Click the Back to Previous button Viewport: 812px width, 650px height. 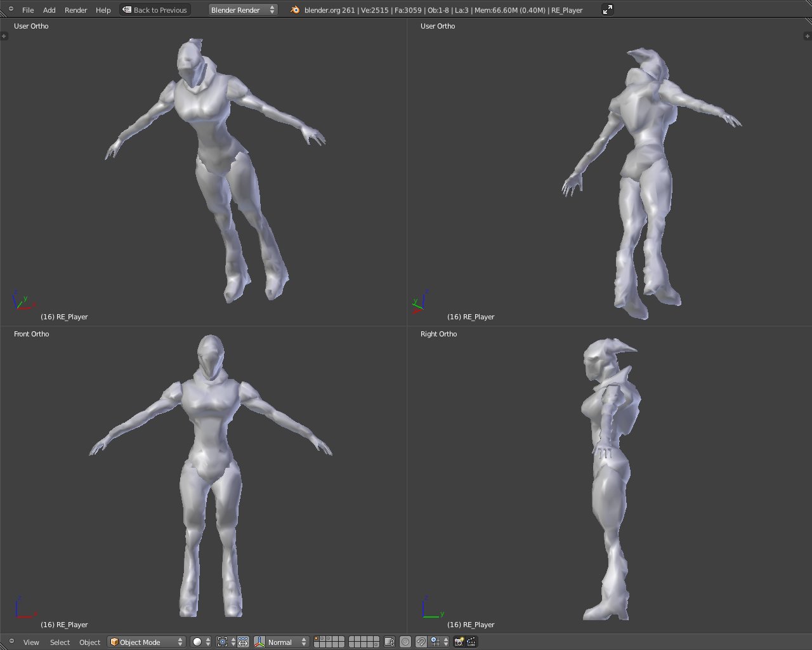pyautogui.click(x=155, y=10)
